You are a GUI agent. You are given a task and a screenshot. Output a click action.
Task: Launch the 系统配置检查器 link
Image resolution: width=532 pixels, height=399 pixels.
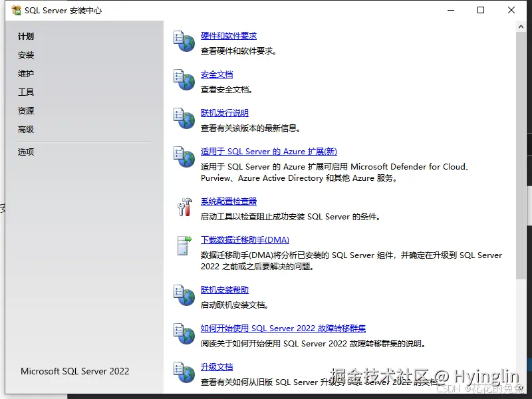click(x=229, y=201)
